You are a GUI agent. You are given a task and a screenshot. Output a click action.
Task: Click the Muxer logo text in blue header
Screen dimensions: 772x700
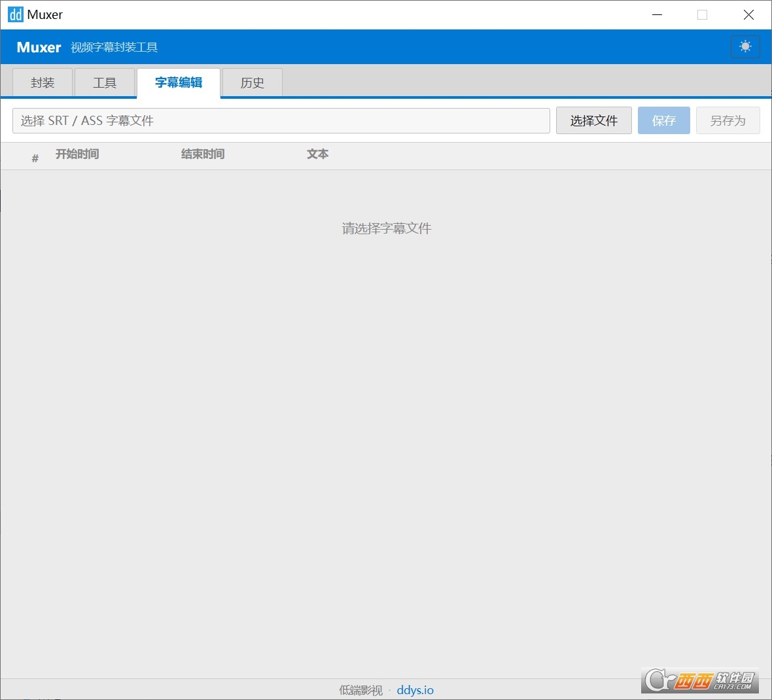point(39,47)
